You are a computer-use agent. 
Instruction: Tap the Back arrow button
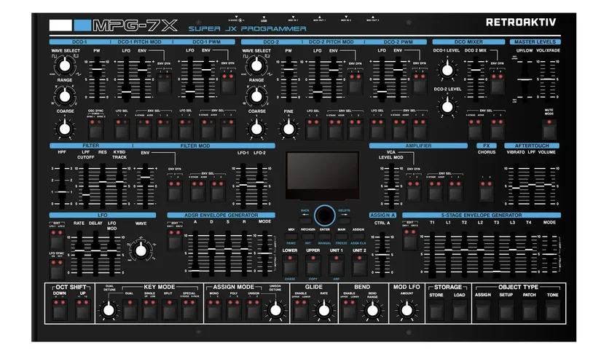coord(305,221)
